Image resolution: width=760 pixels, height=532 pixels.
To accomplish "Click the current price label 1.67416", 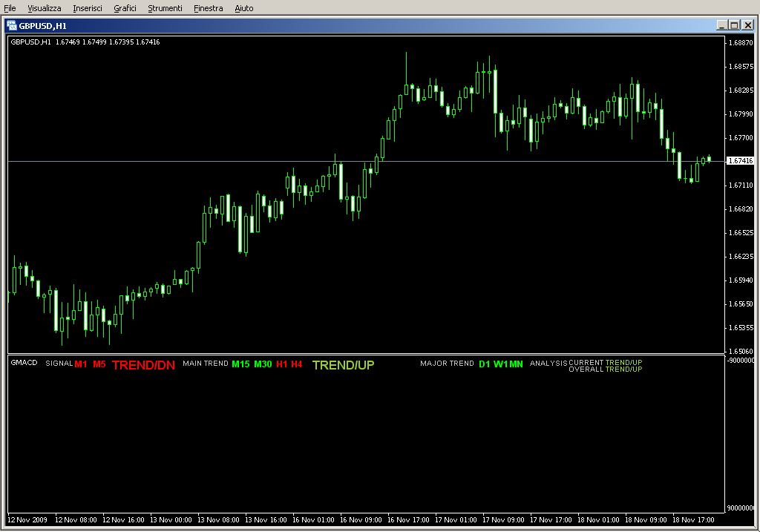I will click(741, 161).
